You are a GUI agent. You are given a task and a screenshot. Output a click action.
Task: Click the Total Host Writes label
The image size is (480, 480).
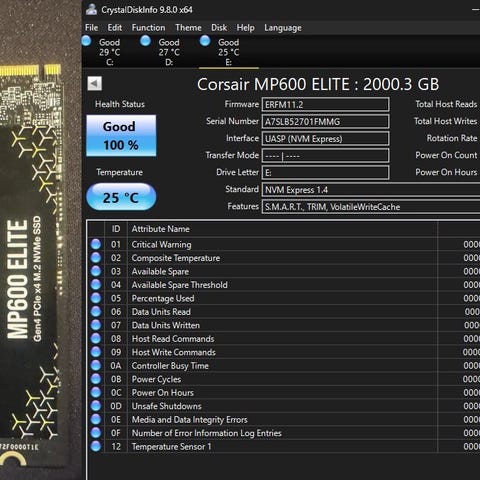coord(445,121)
